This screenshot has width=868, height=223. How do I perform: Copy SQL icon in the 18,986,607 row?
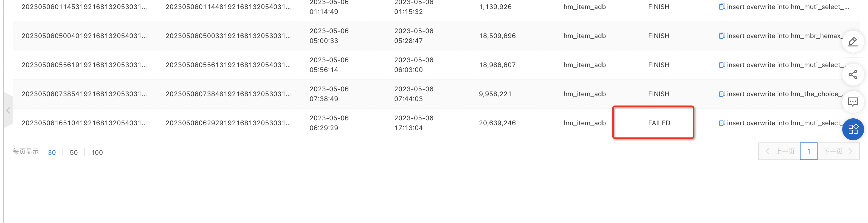click(x=722, y=65)
